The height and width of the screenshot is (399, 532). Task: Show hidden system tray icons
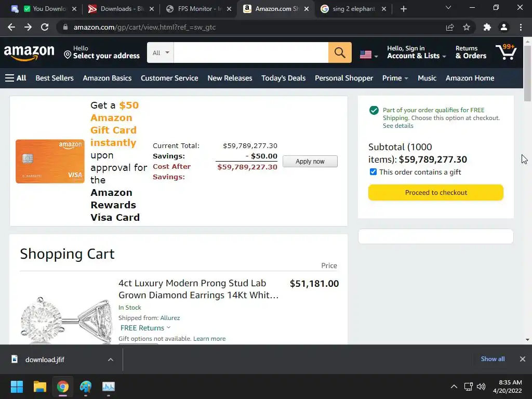[454, 387]
